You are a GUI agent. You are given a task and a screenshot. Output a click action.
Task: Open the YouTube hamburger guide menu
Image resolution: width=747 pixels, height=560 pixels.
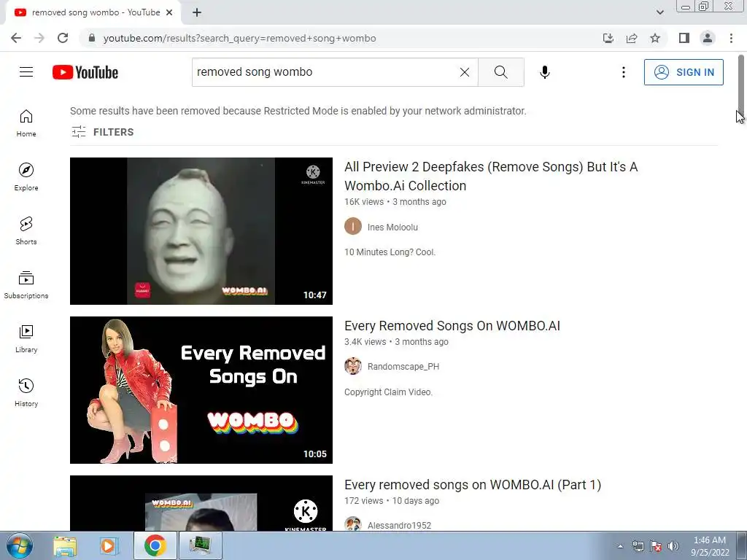tap(26, 72)
